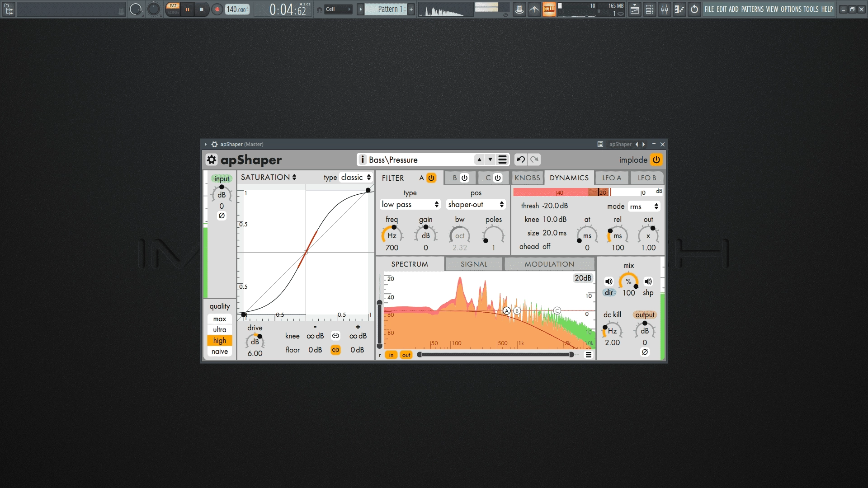
Task: Open SATURATION section selector
Action: 269,177
